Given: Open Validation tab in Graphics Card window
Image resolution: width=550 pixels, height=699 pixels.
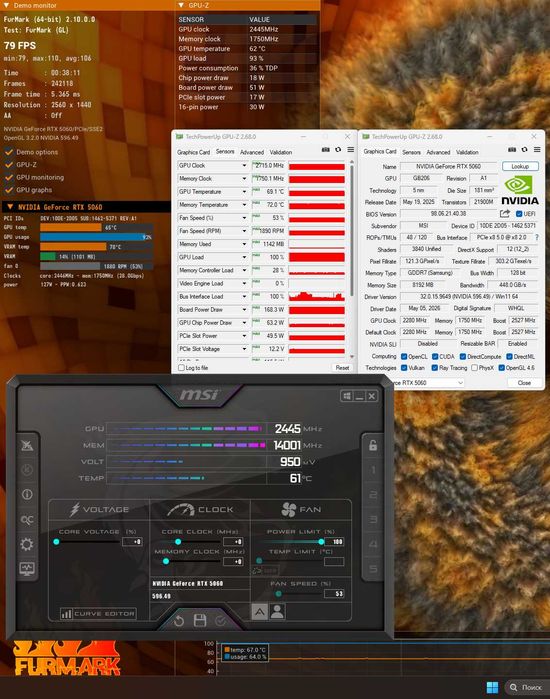Looking at the screenshot, I should tap(467, 152).
